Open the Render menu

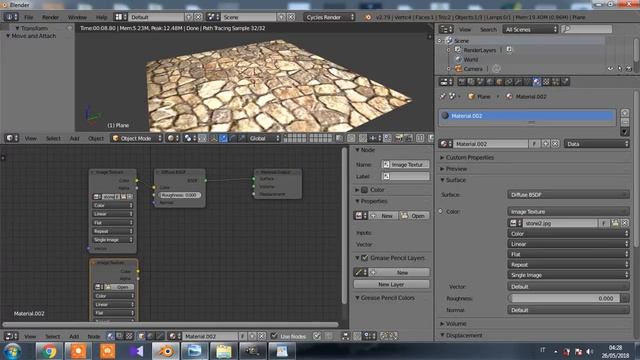tap(51, 17)
